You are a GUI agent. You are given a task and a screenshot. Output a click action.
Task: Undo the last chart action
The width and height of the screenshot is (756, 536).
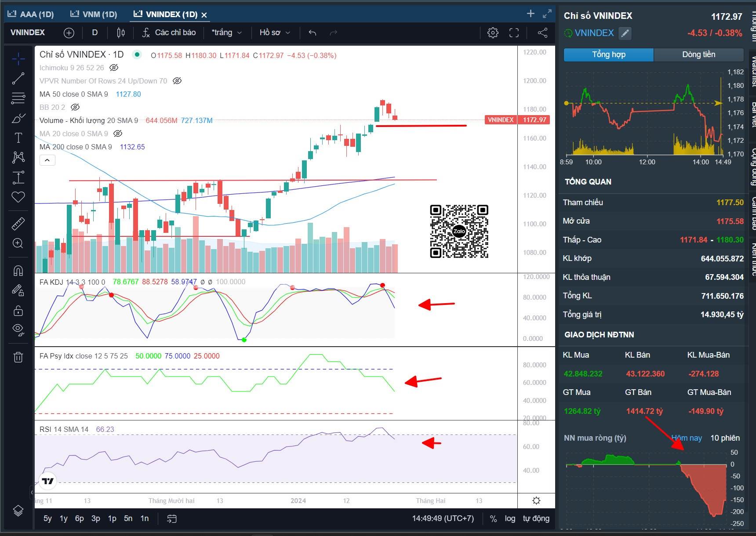click(x=313, y=33)
